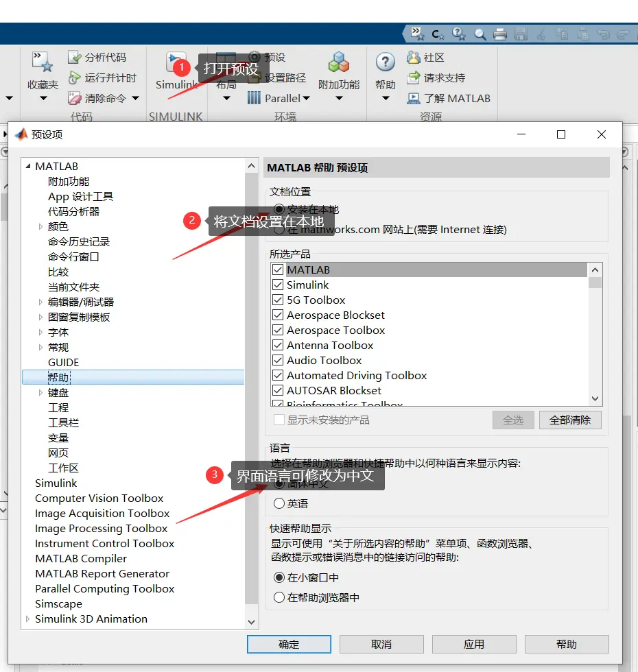Select English (英语) language radio
Screen dimensions: 638x672
pos(279,503)
